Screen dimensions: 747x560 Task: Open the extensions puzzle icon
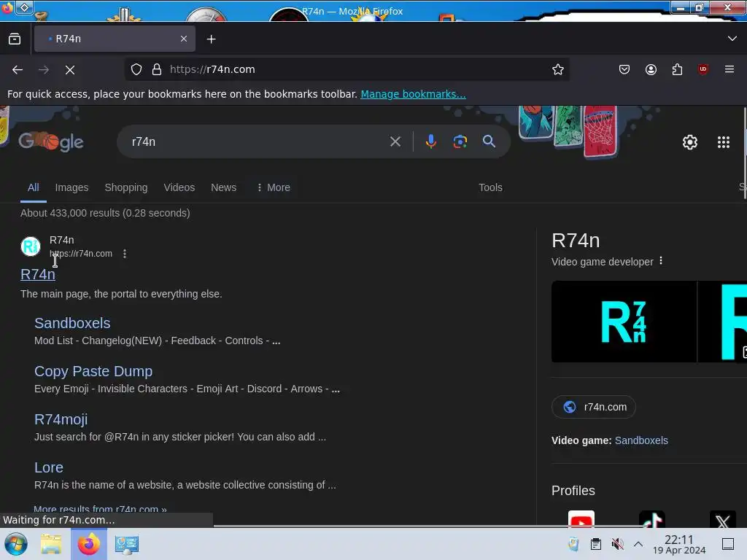677,69
